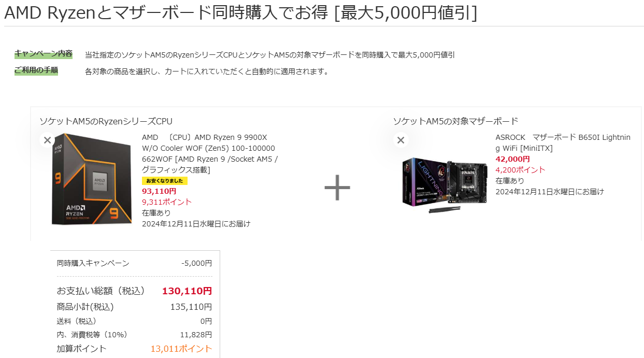
Task: Open the AMD Ryzen 9 9900X product title
Action: pyautogui.click(x=210, y=153)
